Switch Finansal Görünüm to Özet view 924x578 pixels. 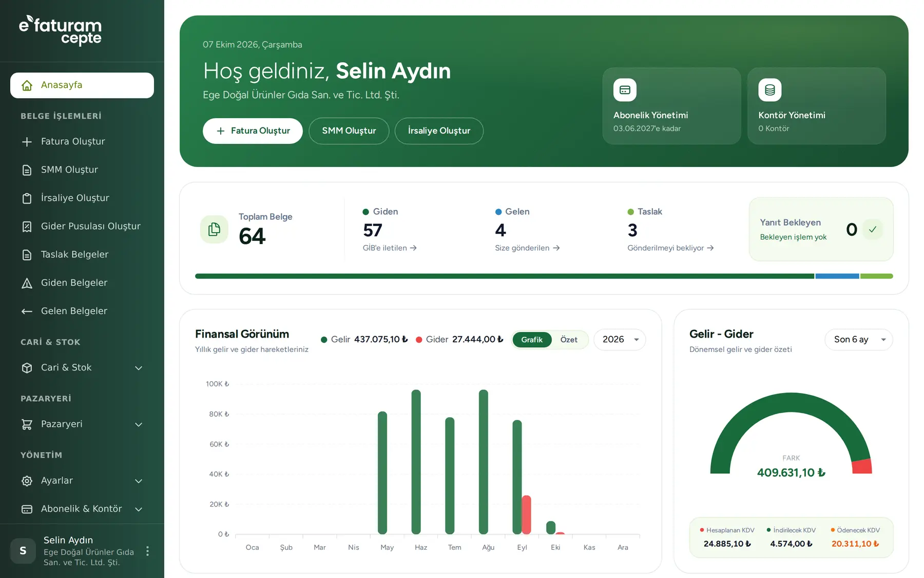pos(569,340)
